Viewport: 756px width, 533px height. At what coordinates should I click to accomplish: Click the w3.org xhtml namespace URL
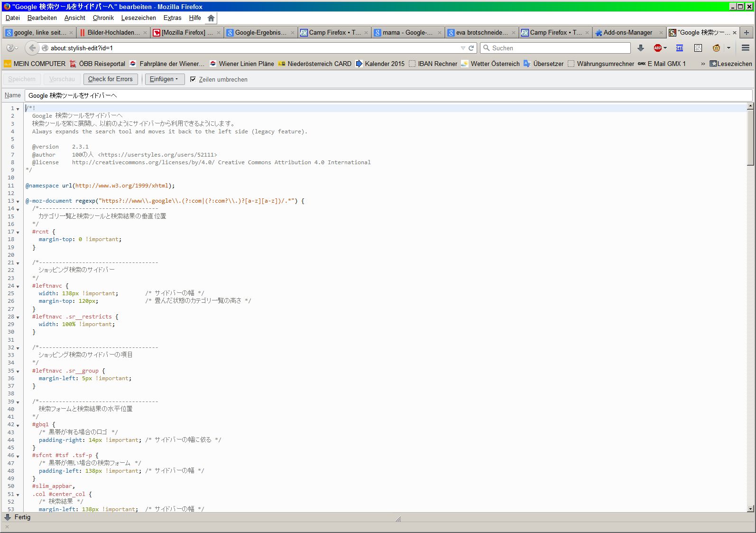pyautogui.click(x=122, y=186)
